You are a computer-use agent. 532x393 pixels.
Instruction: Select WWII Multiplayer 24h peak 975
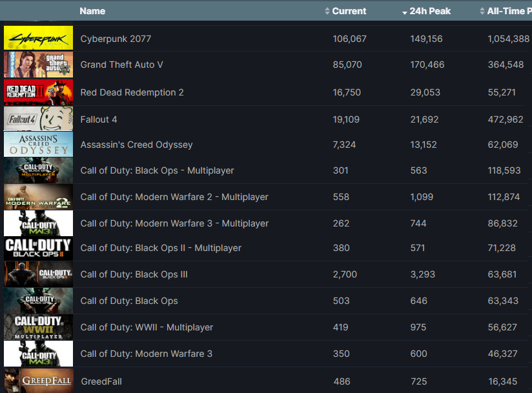418,327
